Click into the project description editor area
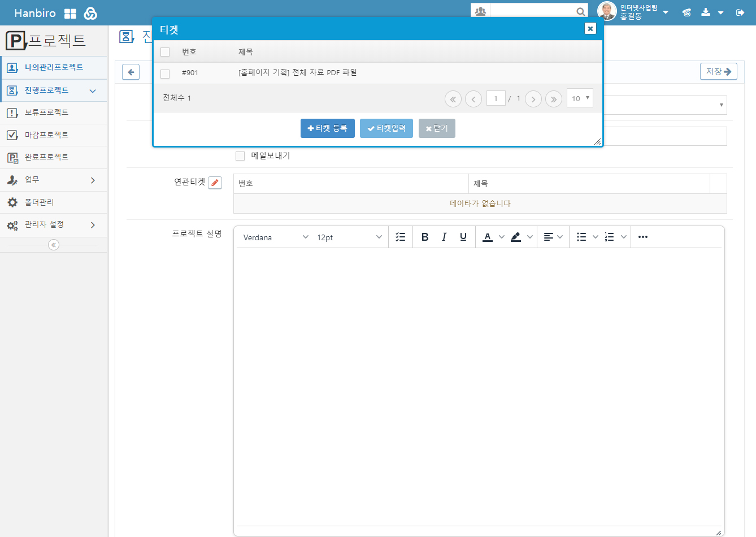Image resolution: width=756 pixels, height=537 pixels. point(479,387)
